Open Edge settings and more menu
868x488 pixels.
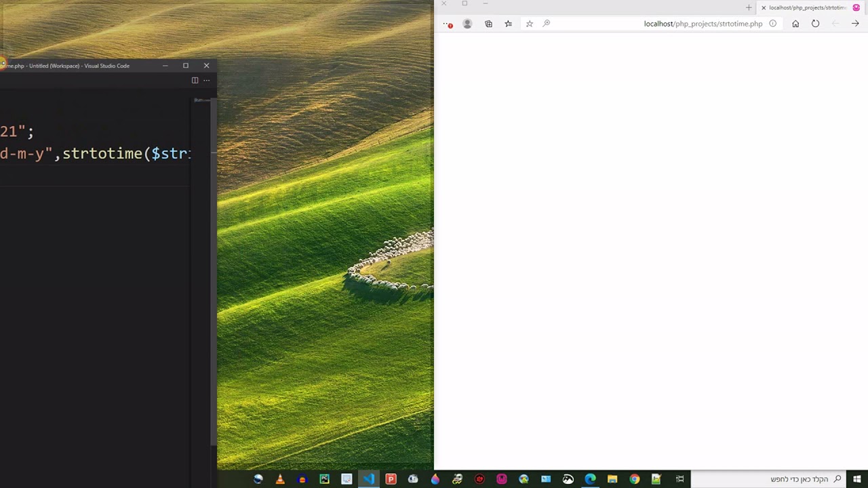pyautogui.click(x=448, y=24)
